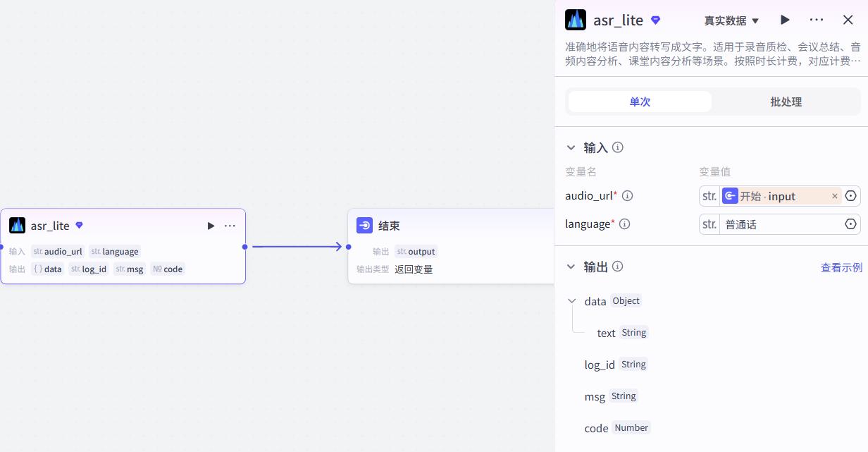Image resolution: width=868 pixels, height=452 pixels.
Task: Open the 真实数据 dropdown
Action: coord(732,20)
